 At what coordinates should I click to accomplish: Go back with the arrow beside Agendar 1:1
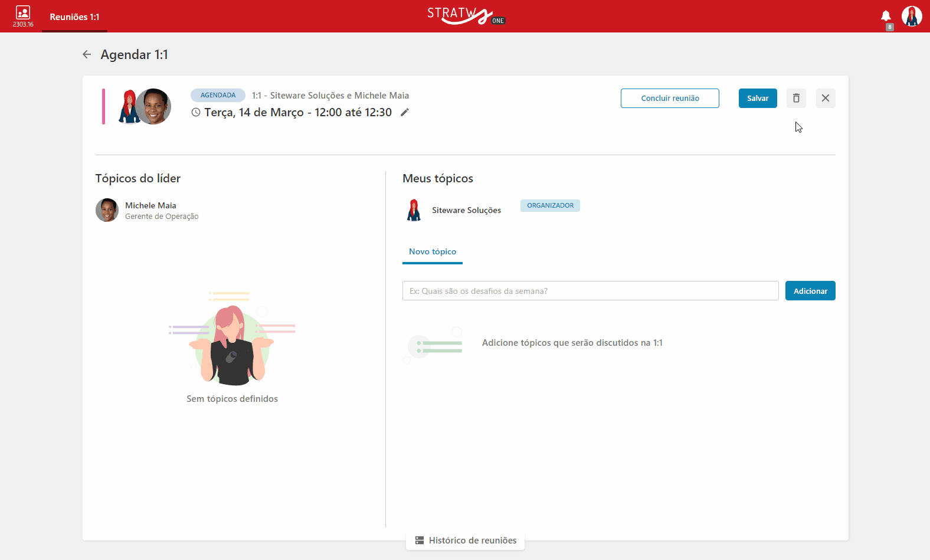pos(87,54)
